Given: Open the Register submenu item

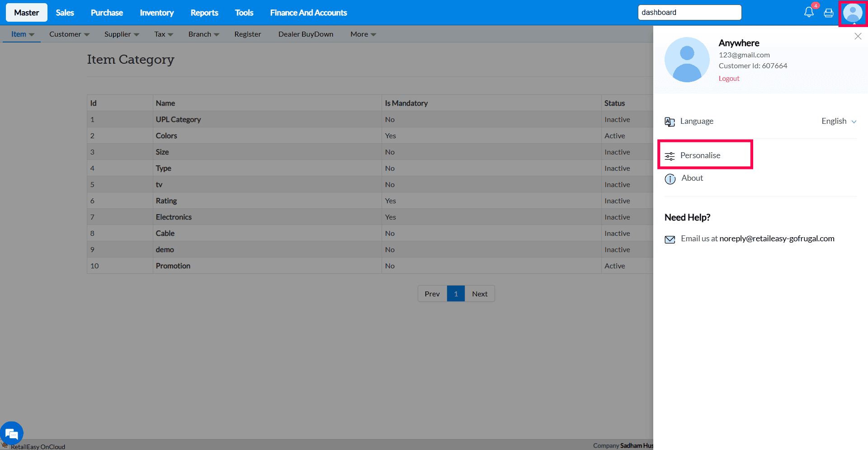Looking at the screenshot, I should 248,34.
